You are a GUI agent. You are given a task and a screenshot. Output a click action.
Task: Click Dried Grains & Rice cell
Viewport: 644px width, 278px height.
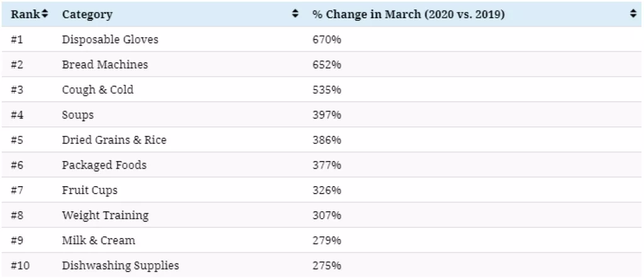[114, 140]
